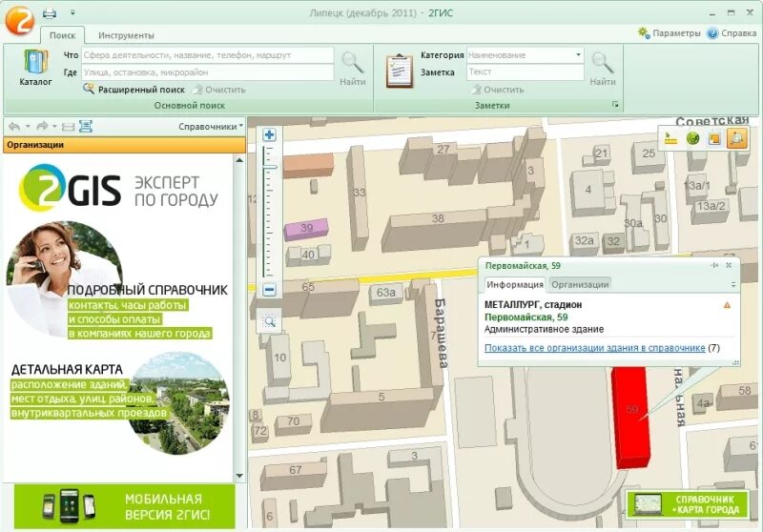This screenshot has height=532, width=763.
Task: Click the collapsed list view icon
Action: click(x=69, y=127)
